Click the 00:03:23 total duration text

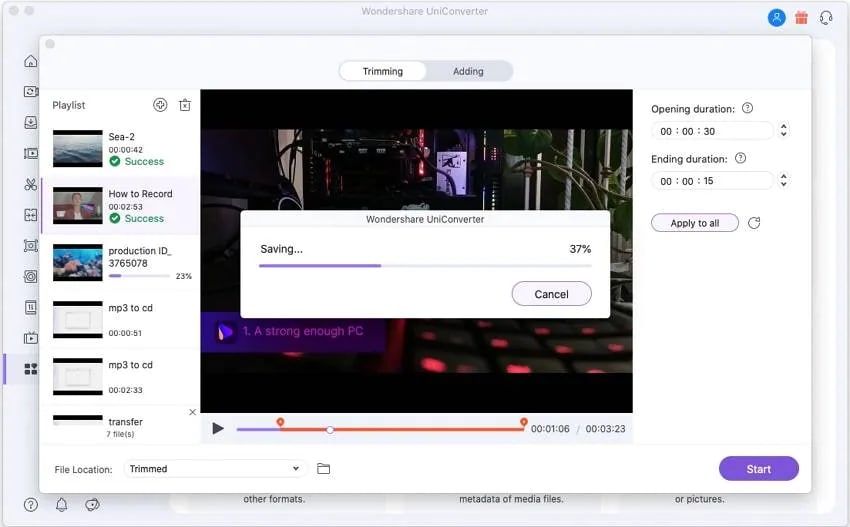click(x=605, y=429)
